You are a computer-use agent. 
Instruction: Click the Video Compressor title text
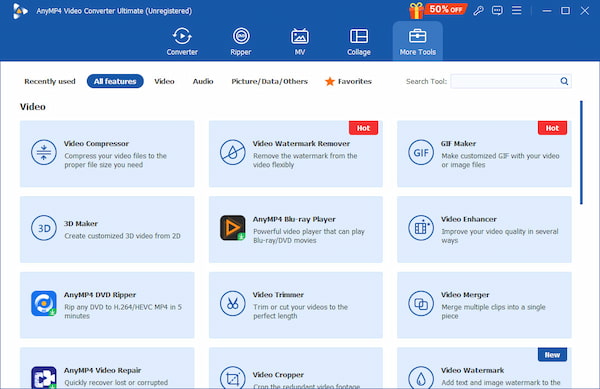click(x=96, y=144)
